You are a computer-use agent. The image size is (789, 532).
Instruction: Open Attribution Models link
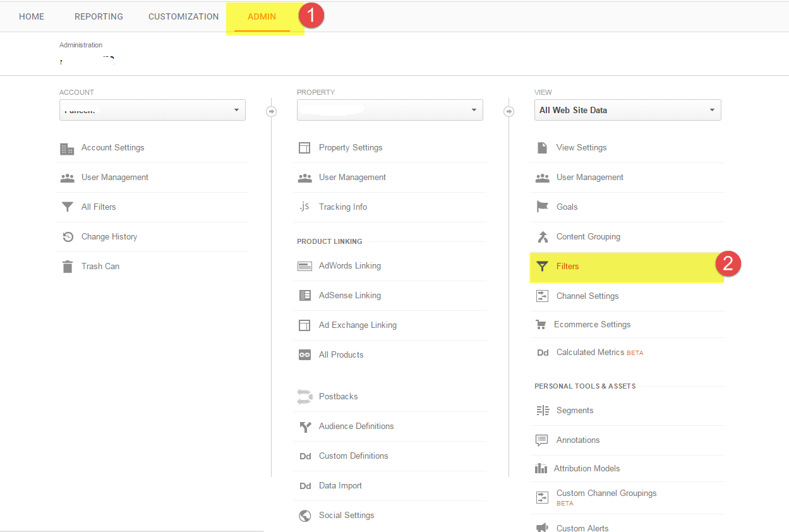(x=587, y=468)
